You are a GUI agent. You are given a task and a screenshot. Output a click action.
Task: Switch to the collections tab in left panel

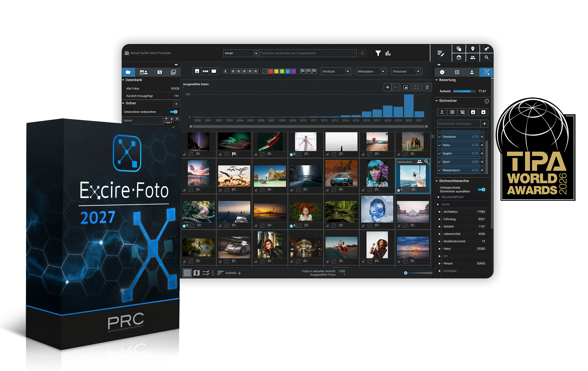(174, 72)
